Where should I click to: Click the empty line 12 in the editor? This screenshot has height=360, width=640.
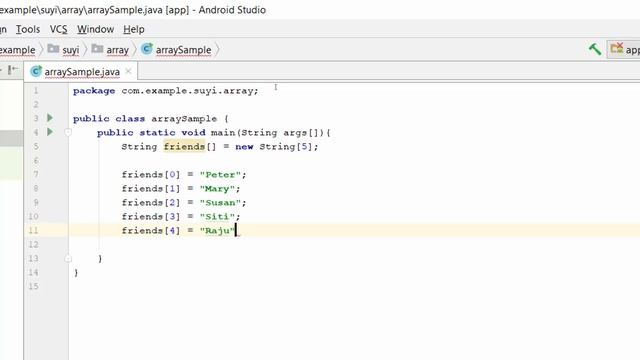tap(354, 244)
